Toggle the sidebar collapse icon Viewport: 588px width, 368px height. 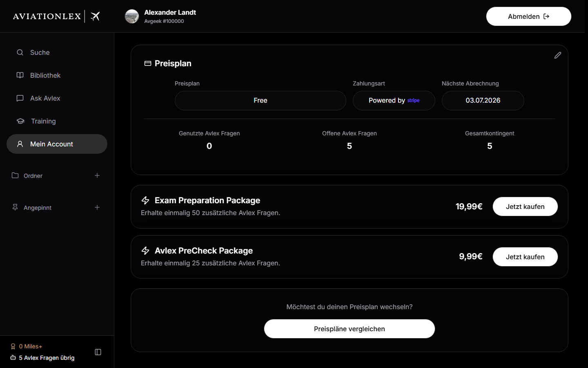point(98,352)
